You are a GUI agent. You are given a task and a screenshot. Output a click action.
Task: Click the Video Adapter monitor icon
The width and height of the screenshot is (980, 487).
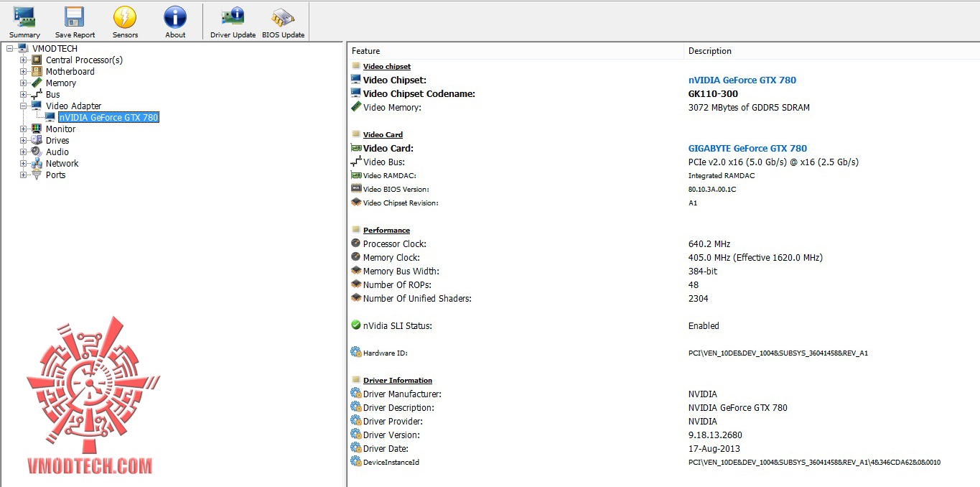37,106
